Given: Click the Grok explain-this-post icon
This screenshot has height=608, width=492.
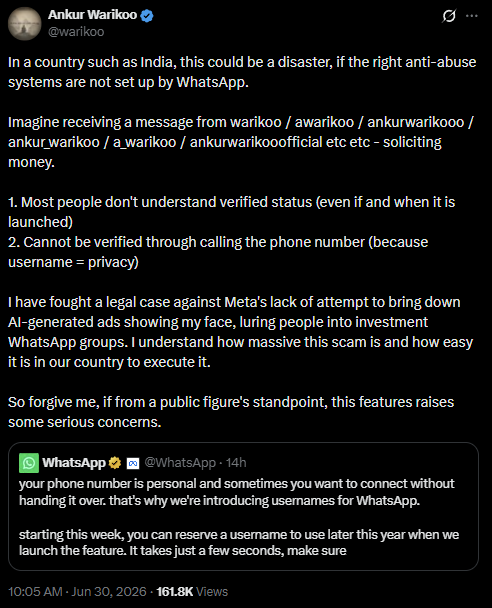Looking at the screenshot, I should pyautogui.click(x=449, y=16).
